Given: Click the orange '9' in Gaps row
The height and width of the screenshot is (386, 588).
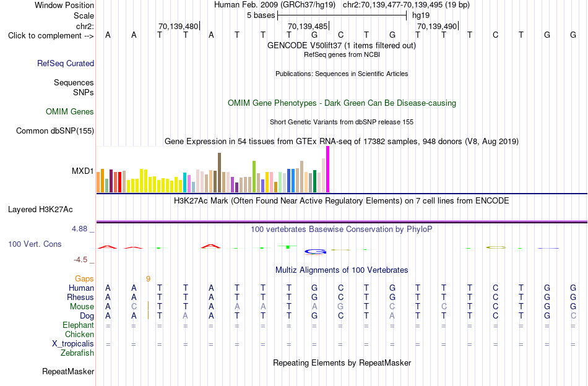Looking at the screenshot, I should (148, 278).
